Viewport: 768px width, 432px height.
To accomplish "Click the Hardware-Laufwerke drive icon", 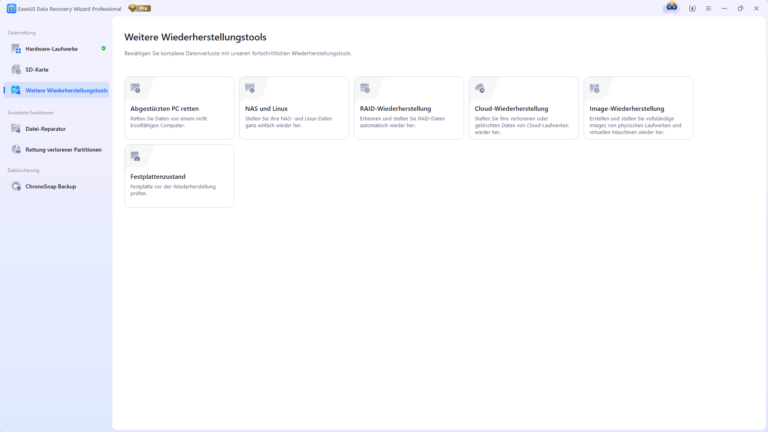I will (x=16, y=48).
